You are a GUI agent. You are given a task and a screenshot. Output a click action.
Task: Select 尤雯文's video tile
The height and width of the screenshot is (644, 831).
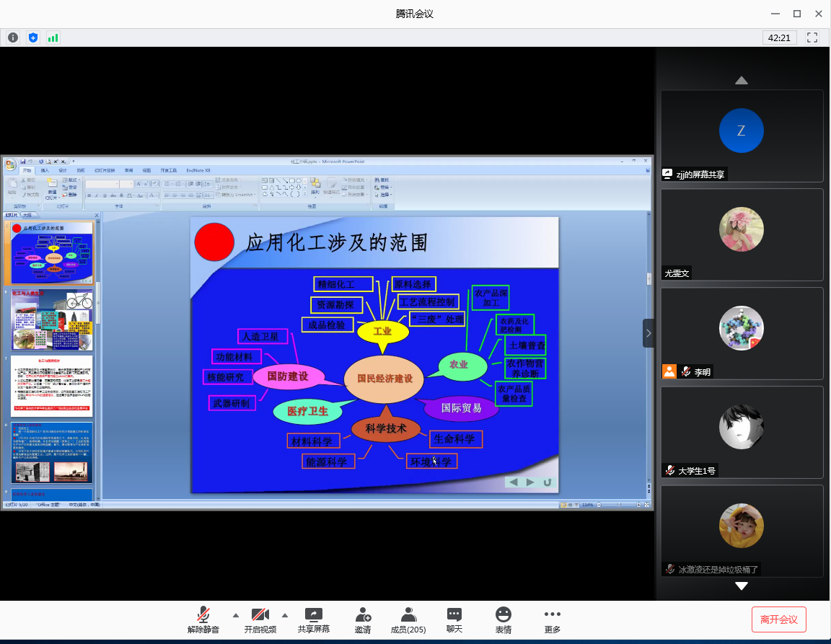tap(742, 234)
